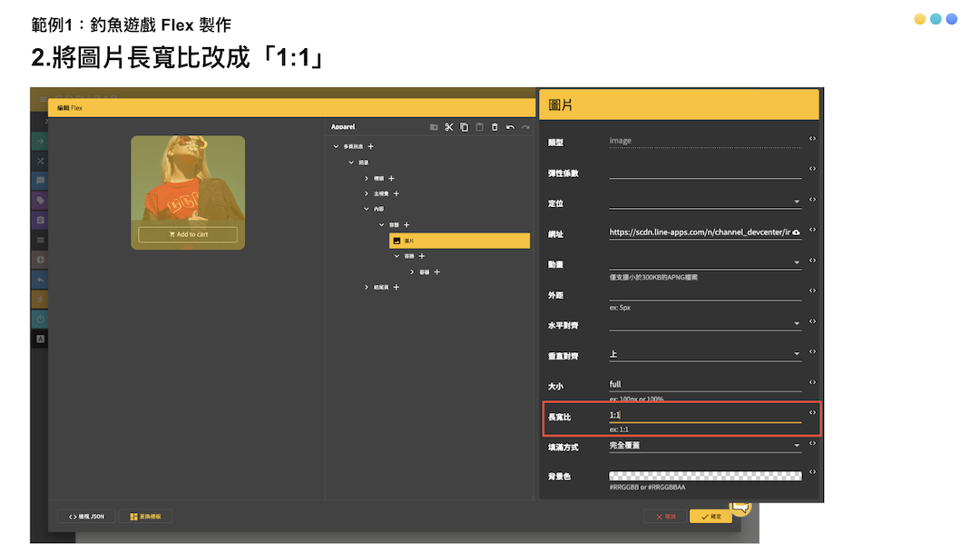The image size is (980, 552).
Task: Collapse the 內容 tree node
Action: [x=367, y=209]
